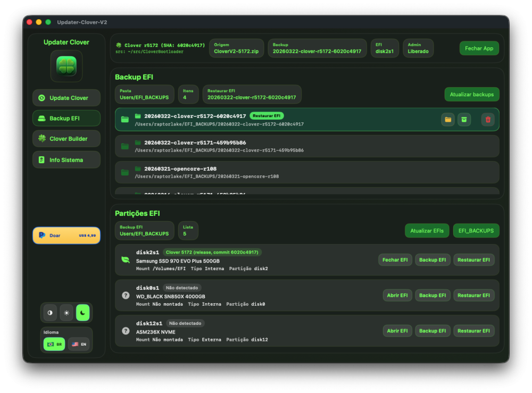The width and height of the screenshot is (532, 393).
Task: Open folder of the selected r5172 backup
Action: click(x=448, y=119)
